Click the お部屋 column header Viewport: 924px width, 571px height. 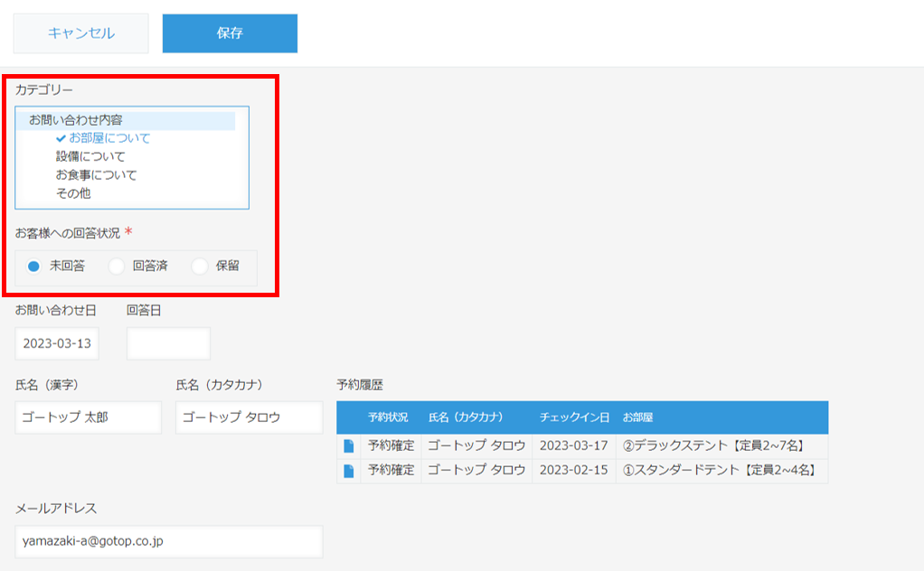[x=637, y=417]
